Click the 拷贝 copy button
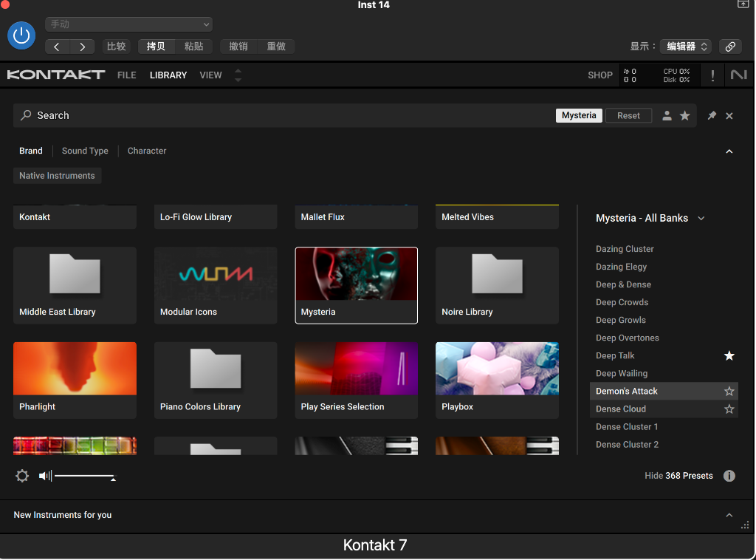 [156, 47]
